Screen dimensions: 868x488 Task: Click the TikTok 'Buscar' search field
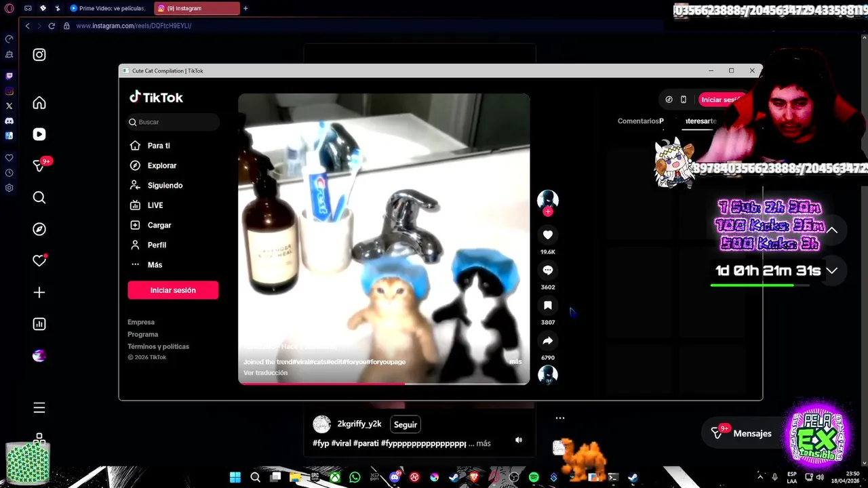174,122
